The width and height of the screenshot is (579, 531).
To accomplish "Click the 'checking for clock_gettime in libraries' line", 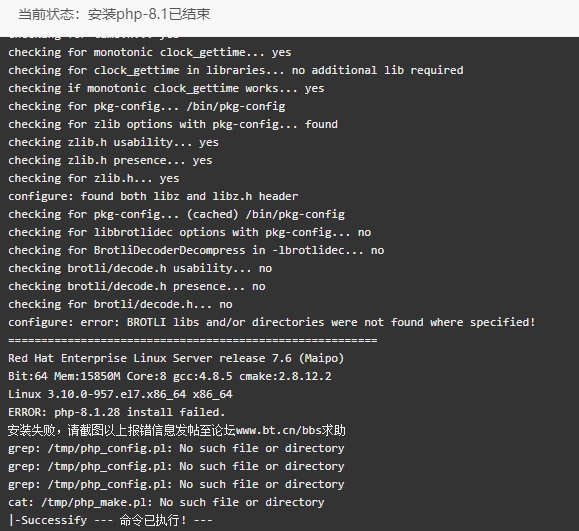I will click(236, 70).
